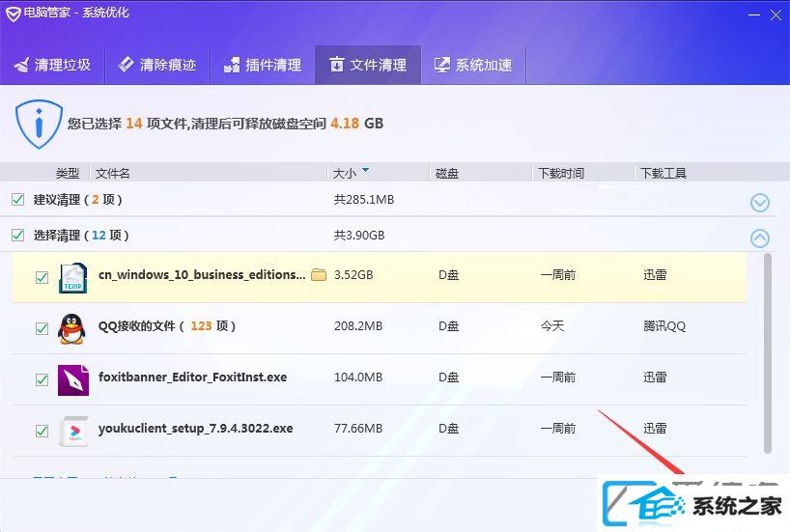Uncheck the 建议清理 group checkbox
The width and height of the screenshot is (790, 532).
point(18,200)
